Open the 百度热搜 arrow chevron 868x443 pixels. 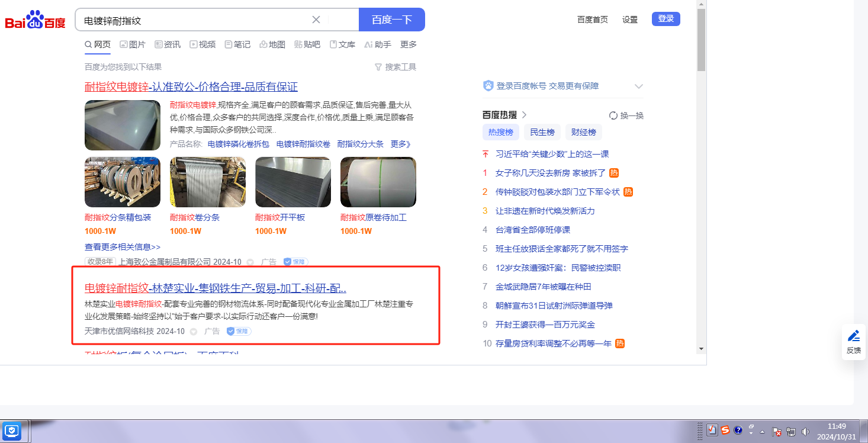524,115
